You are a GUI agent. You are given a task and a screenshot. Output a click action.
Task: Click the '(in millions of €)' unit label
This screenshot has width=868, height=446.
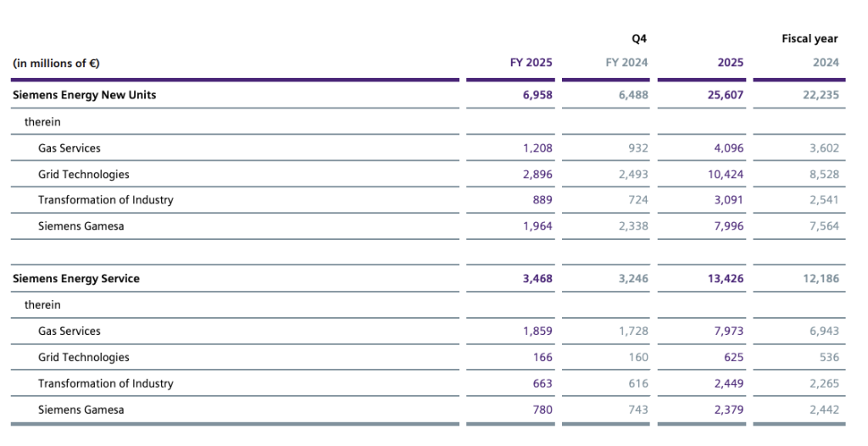click(57, 63)
